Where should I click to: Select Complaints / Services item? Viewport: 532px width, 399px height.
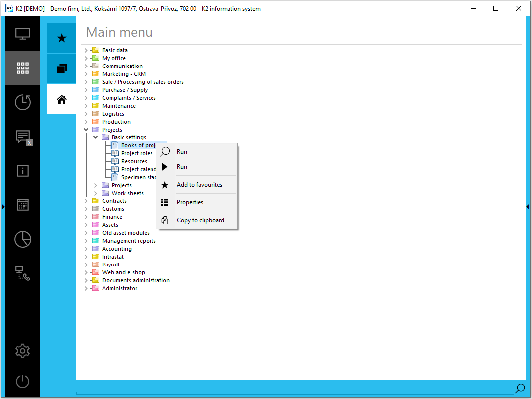coord(129,98)
